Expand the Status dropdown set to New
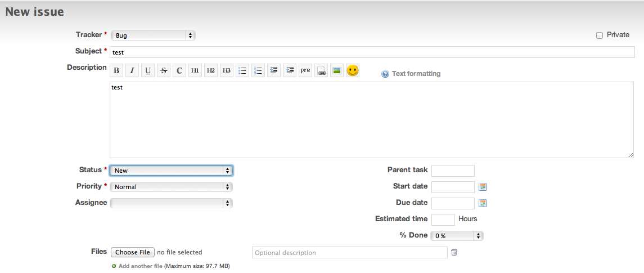The width and height of the screenshot is (644, 273). (172, 170)
